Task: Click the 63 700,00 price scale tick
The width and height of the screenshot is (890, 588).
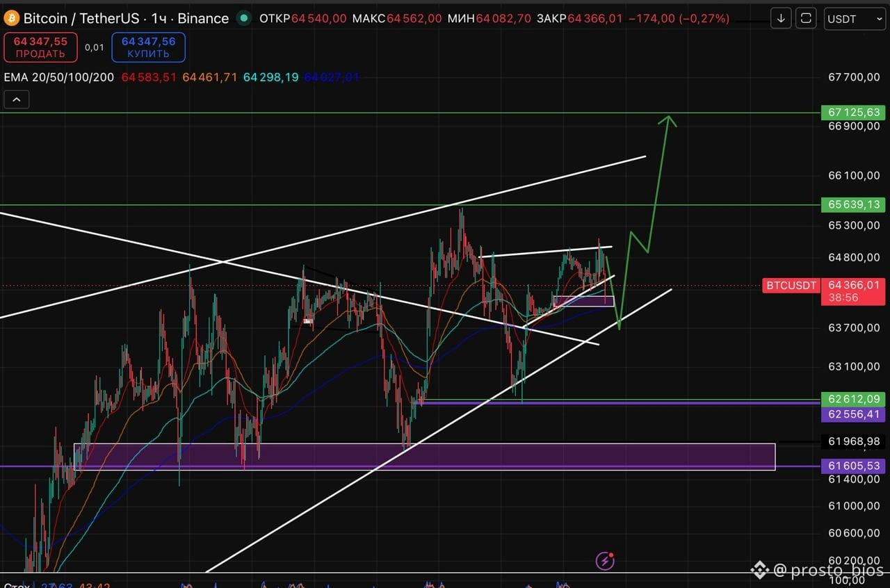Action: [x=855, y=327]
